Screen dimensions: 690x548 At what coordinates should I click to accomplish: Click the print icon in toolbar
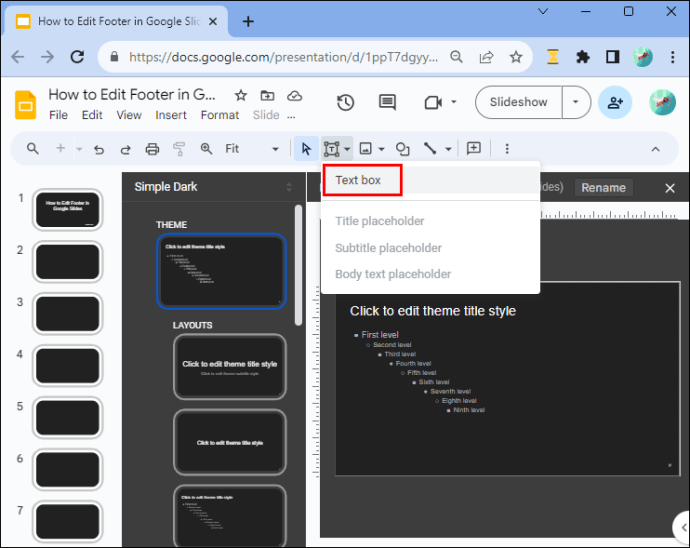click(x=152, y=149)
